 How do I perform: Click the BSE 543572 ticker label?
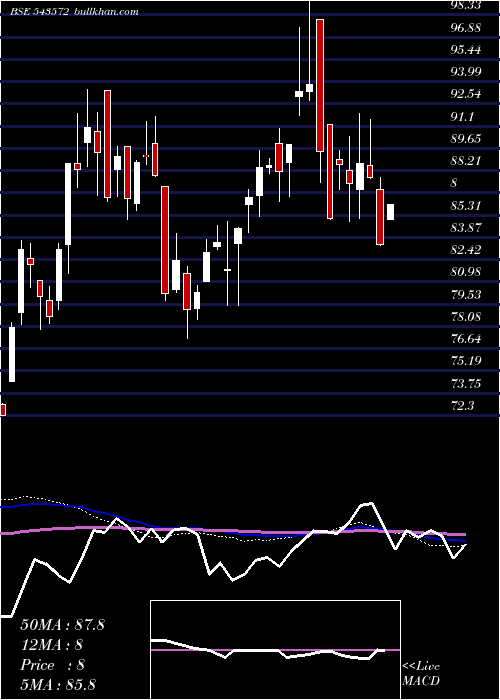coord(40,12)
